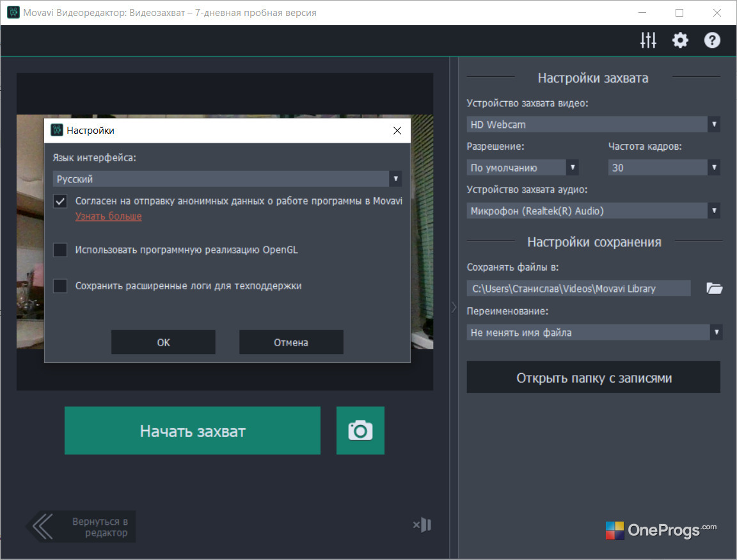Take a snapshot with the camera button
Screen dimensions: 737x560
pyautogui.click(x=361, y=431)
